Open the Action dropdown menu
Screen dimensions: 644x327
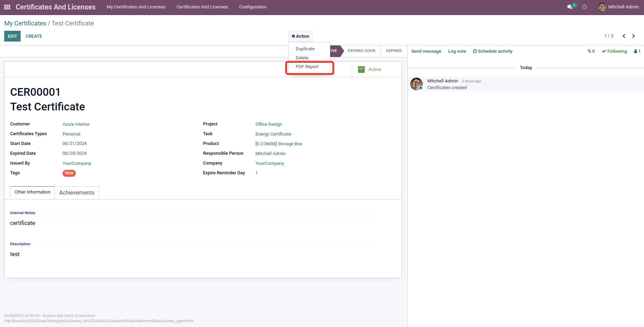[301, 36]
